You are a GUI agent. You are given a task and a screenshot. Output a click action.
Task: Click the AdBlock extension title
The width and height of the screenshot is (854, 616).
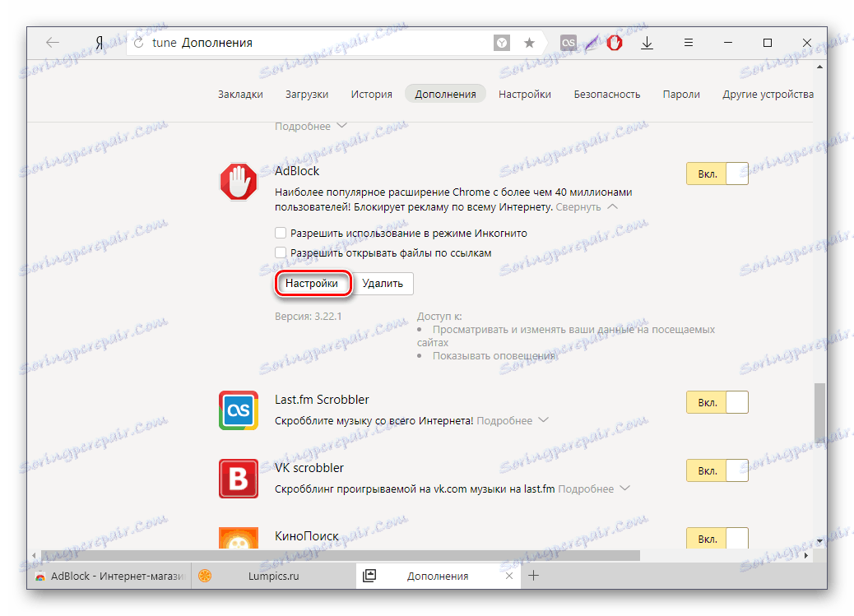tap(297, 170)
